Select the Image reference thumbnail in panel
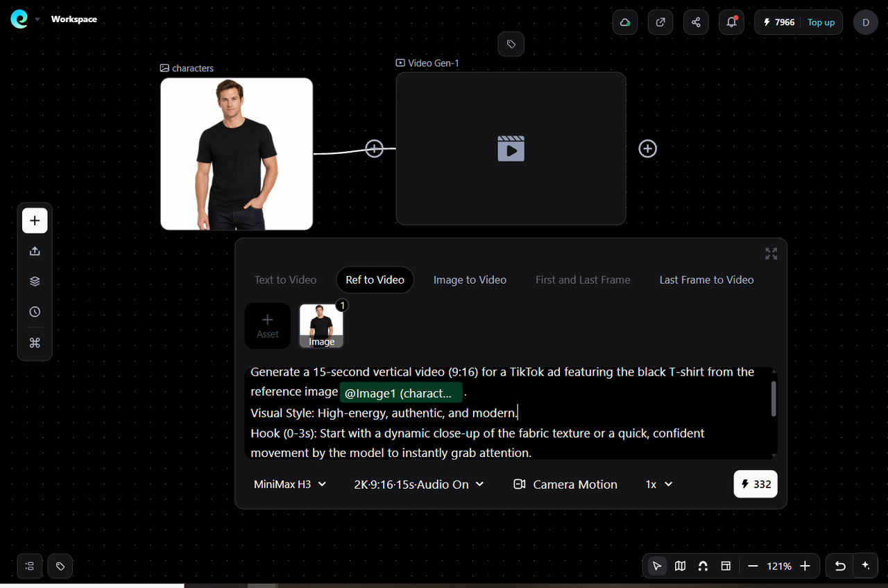The width and height of the screenshot is (888, 588). click(x=321, y=325)
